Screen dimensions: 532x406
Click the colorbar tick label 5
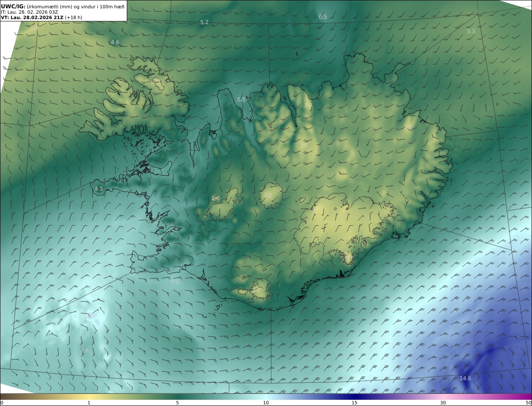tap(177, 403)
